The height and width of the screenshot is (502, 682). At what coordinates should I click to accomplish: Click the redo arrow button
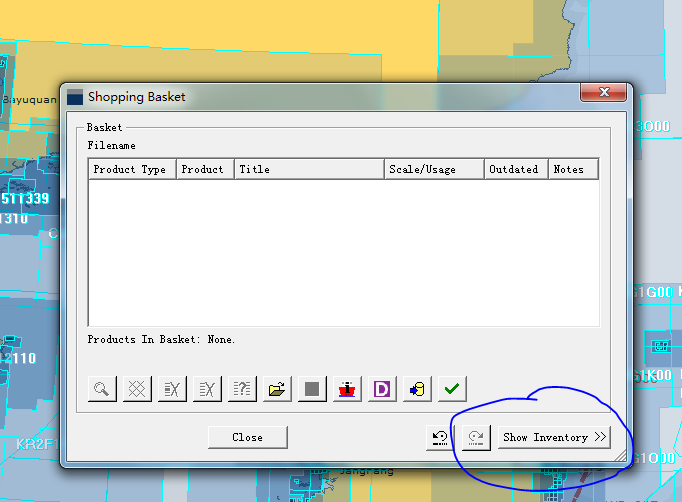(476, 438)
